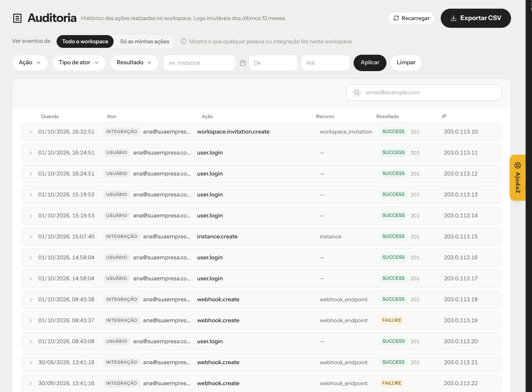
Task: Open the AjudaZ help side tab
Action: coord(517,178)
